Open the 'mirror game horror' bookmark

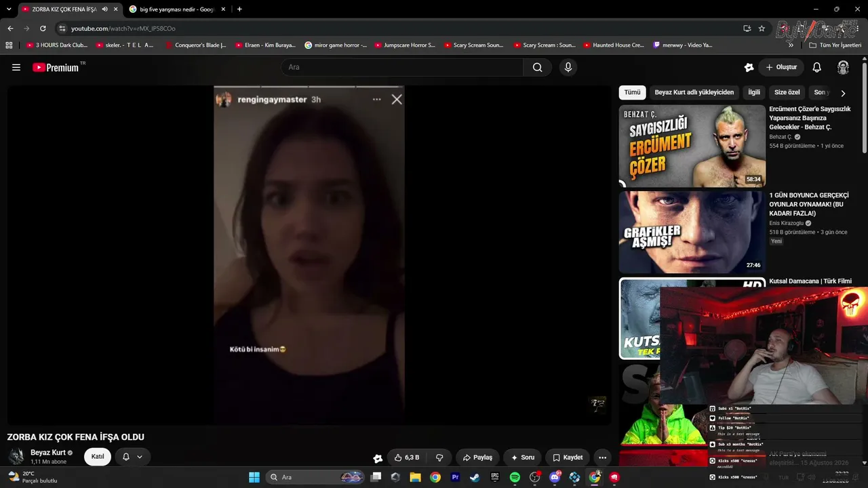tap(336, 45)
